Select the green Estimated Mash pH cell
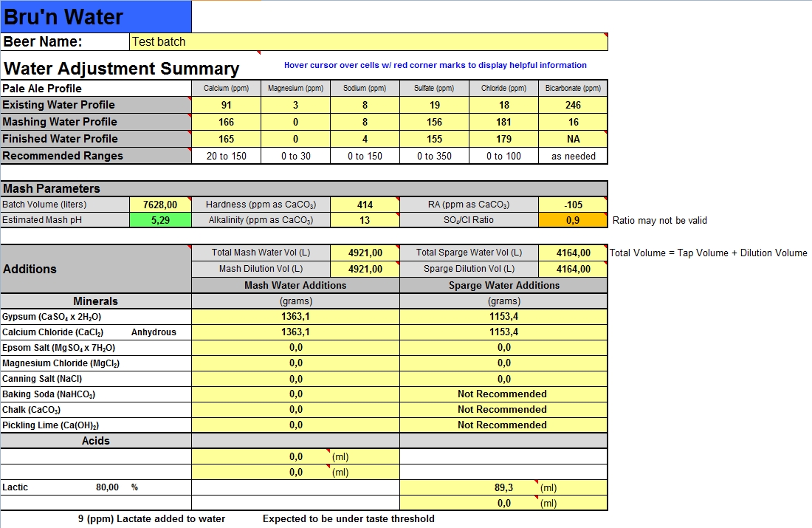The image size is (812, 528). click(160, 220)
